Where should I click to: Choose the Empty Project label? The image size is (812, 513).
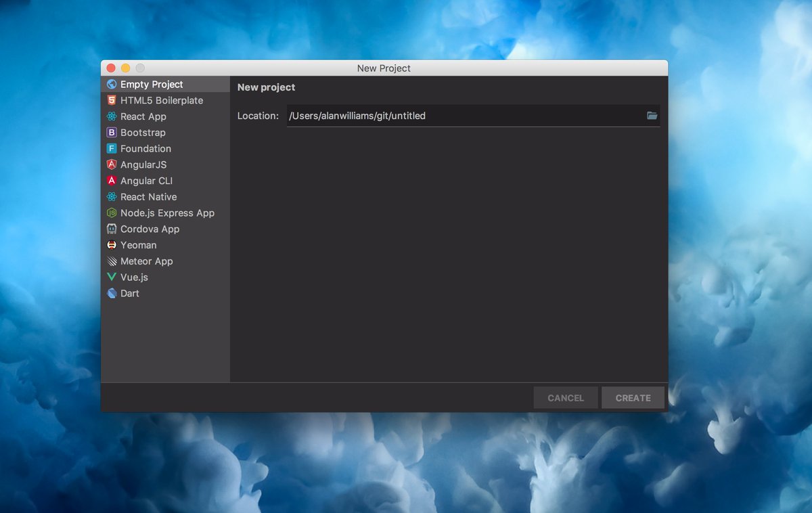(x=152, y=85)
